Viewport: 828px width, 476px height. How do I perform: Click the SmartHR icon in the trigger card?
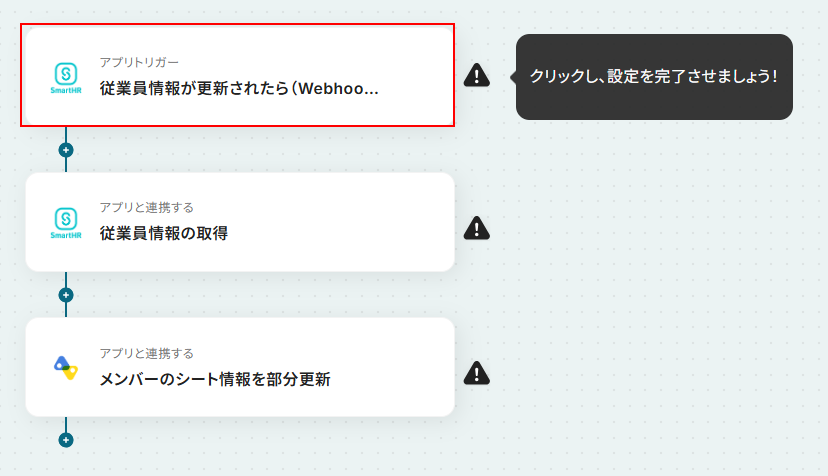click(x=66, y=78)
